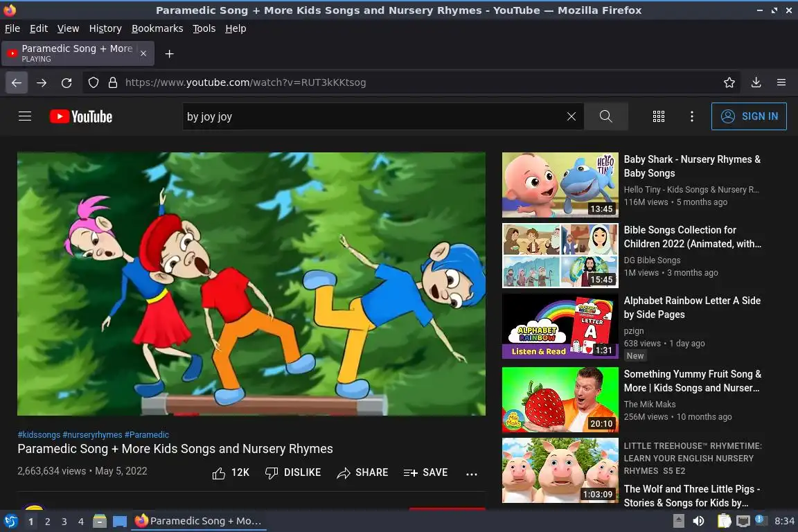
Task: Open Alphabet Rainbow Letter A thumbnail
Action: [x=560, y=326]
